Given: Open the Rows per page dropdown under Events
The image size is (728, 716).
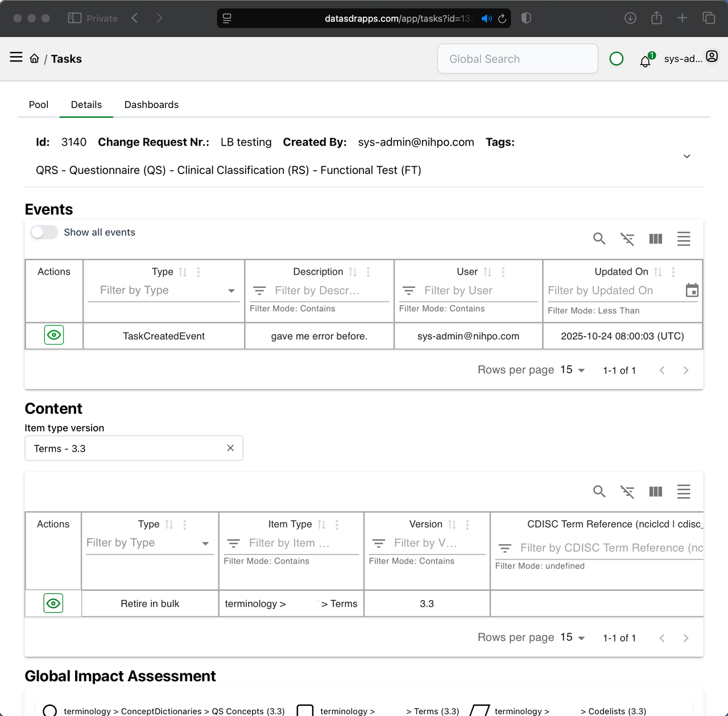Looking at the screenshot, I should point(572,370).
